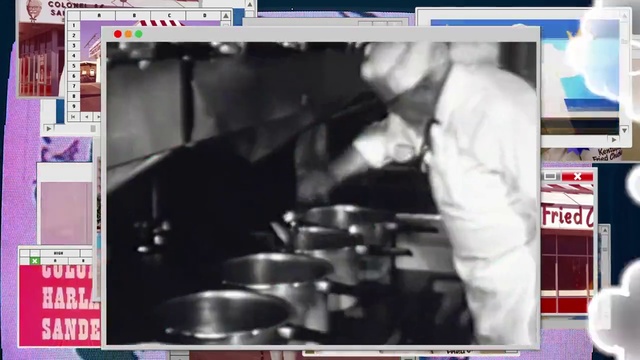Image resolution: width=640 pixels, height=360 pixels.
Task: Click the scroll-up arrow beside the Fried Chicken window
Action: point(604,231)
